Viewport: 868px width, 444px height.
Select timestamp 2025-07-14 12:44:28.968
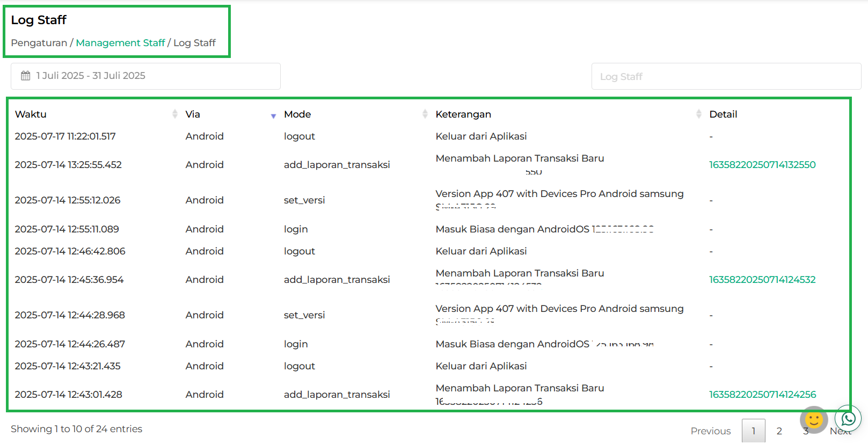(70, 315)
